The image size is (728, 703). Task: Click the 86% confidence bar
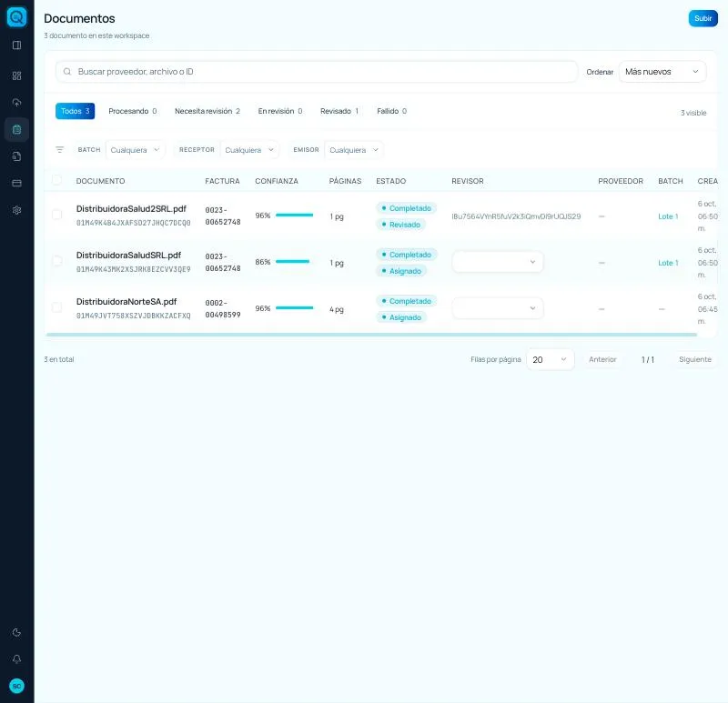pyautogui.click(x=292, y=261)
